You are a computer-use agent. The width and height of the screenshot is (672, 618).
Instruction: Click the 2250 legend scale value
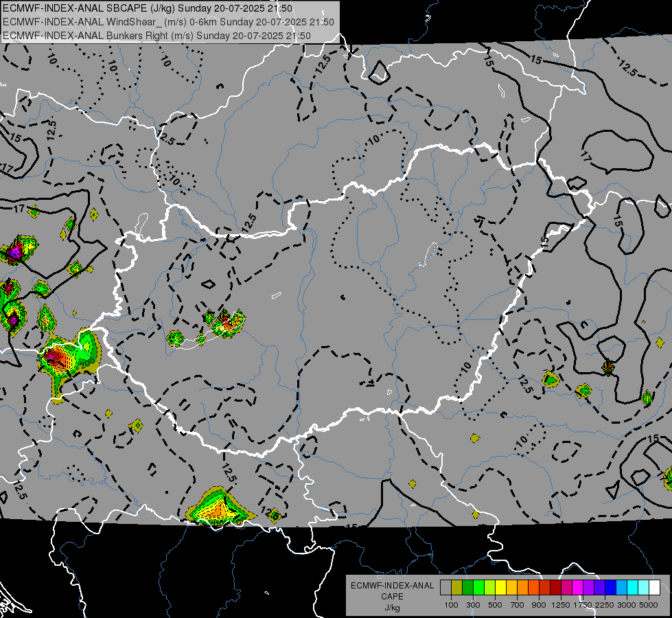(x=605, y=605)
